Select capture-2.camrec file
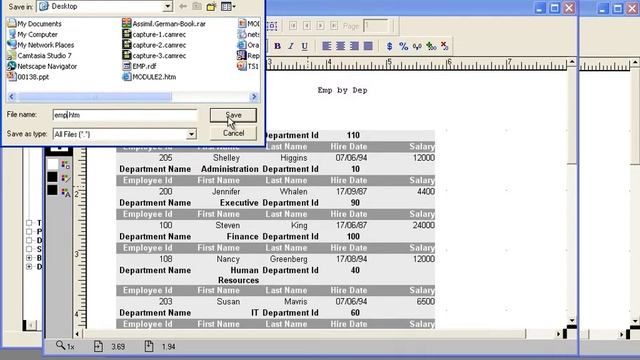This screenshot has height=360, width=640. point(154,45)
